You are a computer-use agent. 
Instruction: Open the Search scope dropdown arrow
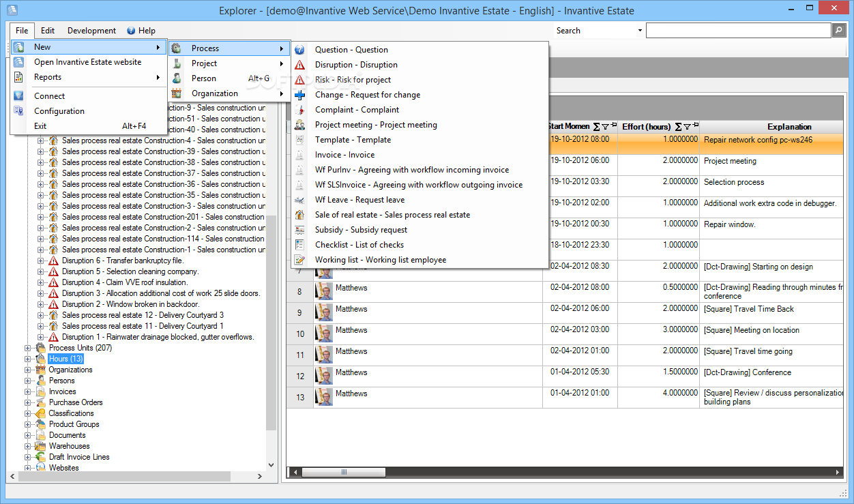coord(640,31)
